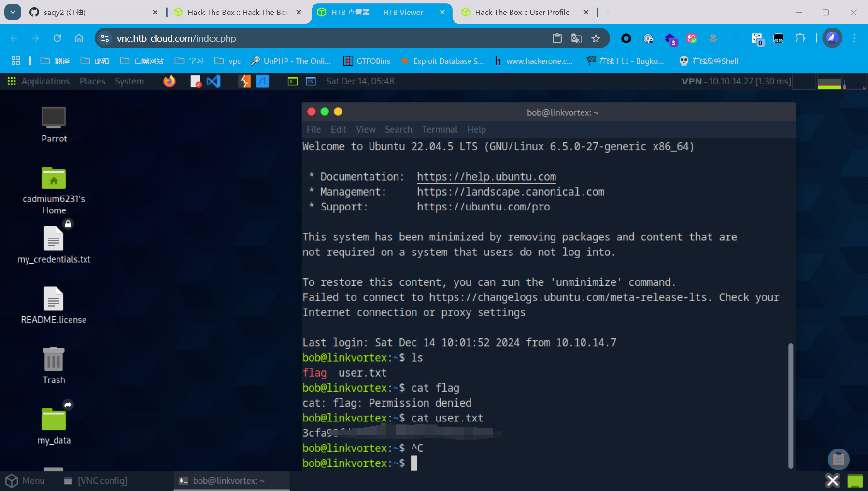868x491 pixels.
Task: Click the green desktop icon in bottom panel
Action: [x=855, y=480]
